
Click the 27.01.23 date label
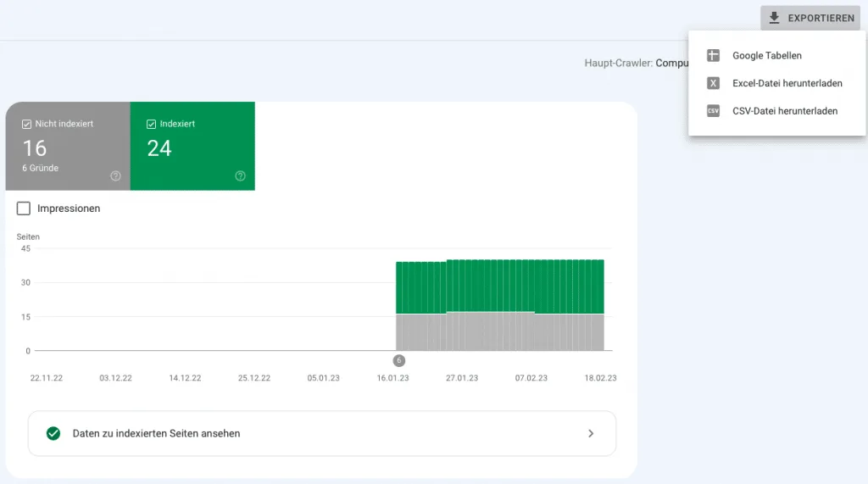[462, 378]
